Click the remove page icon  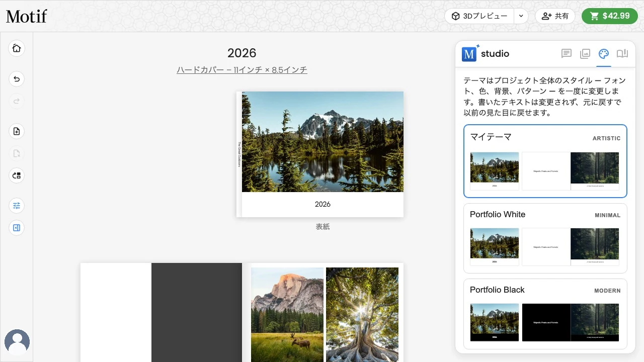17,153
